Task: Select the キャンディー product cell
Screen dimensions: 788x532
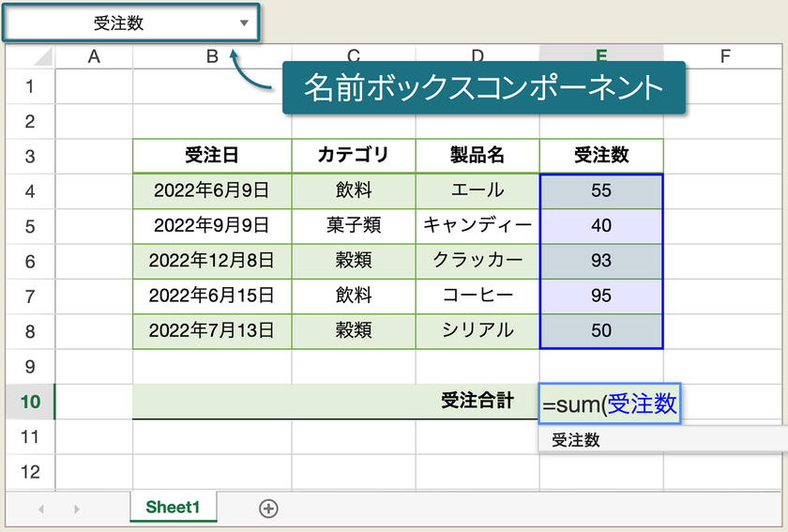Action: 477,225
